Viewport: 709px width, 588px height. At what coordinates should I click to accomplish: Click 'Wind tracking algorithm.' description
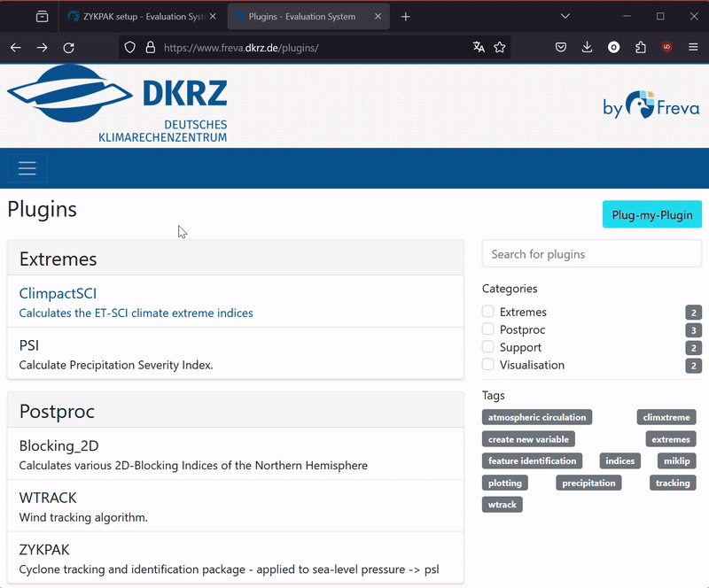(x=83, y=517)
